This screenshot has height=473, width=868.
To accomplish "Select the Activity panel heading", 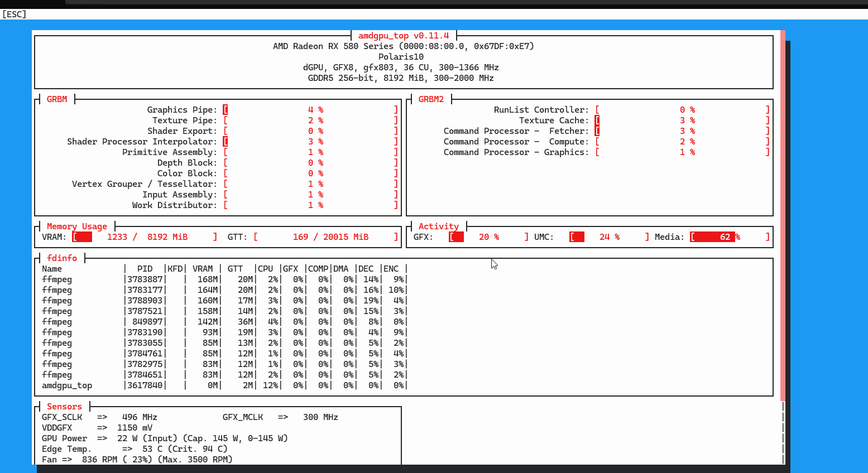I will tap(439, 226).
